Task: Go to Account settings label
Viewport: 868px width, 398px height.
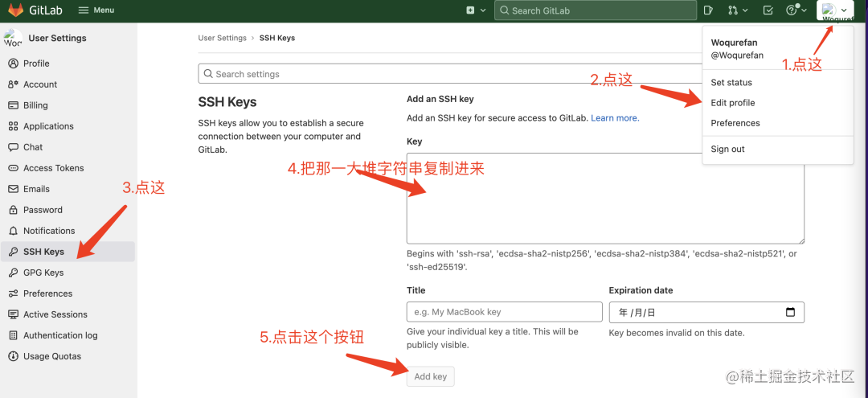Action: [40, 84]
